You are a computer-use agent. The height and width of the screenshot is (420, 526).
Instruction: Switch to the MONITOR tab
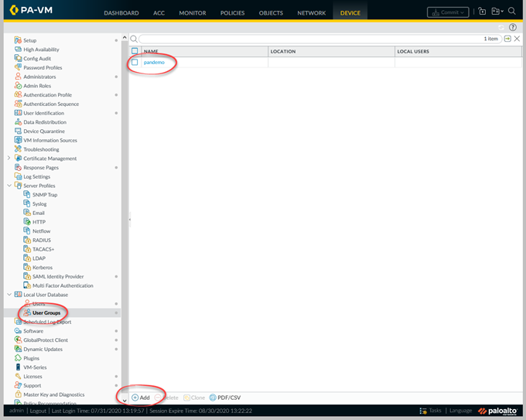[193, 13]
